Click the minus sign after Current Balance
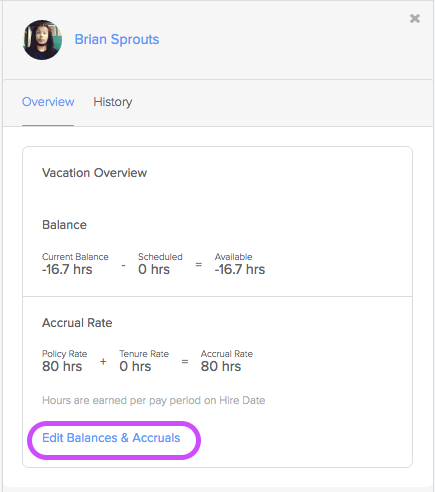Image resolution: width=435 pixels, height=492 pixels. coord(123,265)
